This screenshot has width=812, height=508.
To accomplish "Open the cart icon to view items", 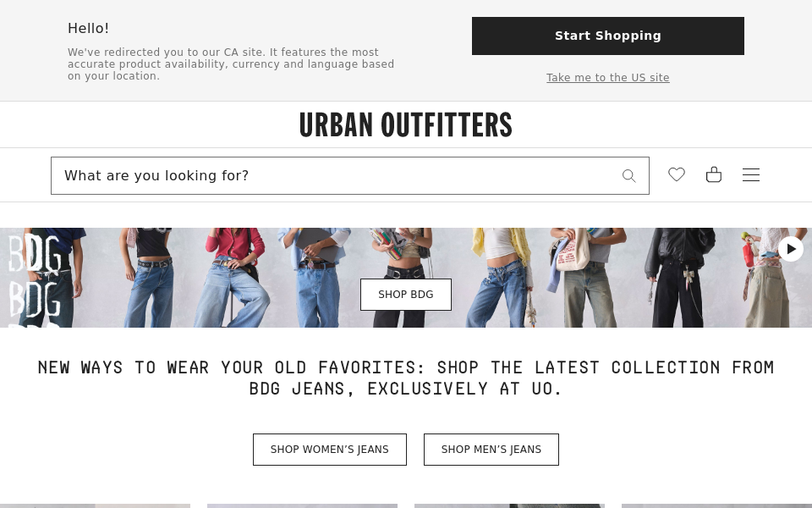I will click(x=714, y=174).
